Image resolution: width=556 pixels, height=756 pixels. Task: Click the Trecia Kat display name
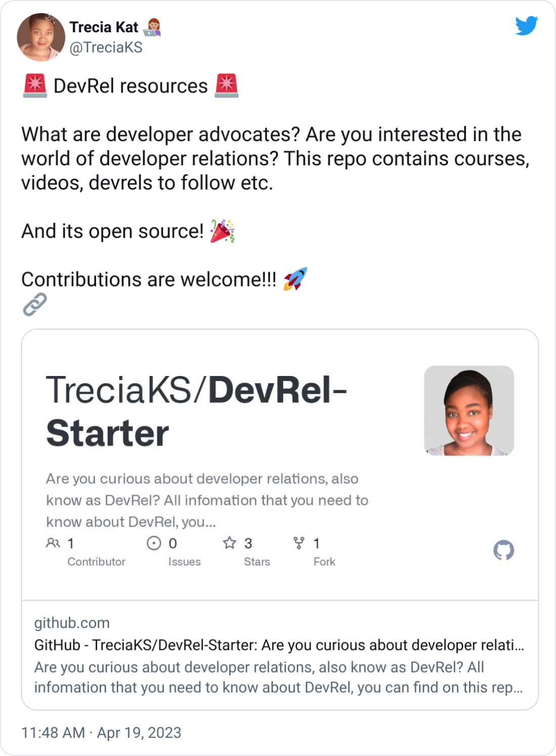[x=103, y=27]
